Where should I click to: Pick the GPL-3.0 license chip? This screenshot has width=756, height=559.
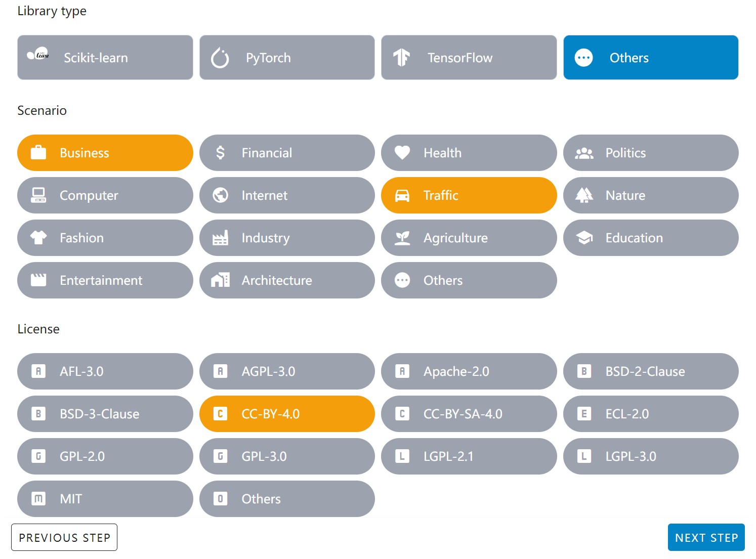click(x=287, y=456)
